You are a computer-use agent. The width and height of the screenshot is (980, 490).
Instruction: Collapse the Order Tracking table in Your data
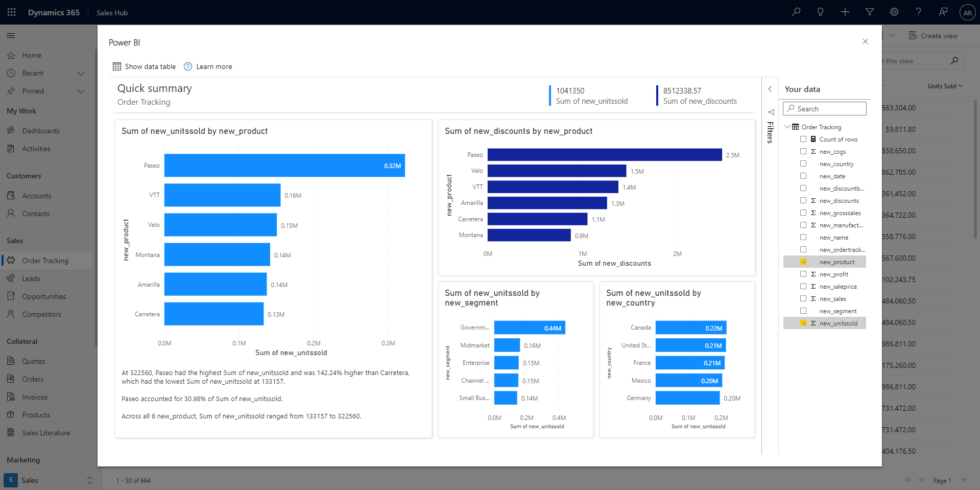(787, 127)
